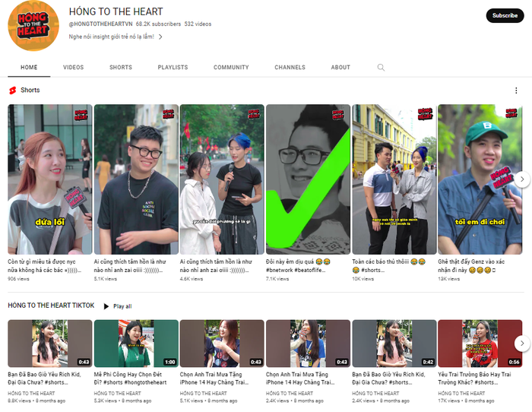
Task: Click the '532 videos' text
Action: 198,24
